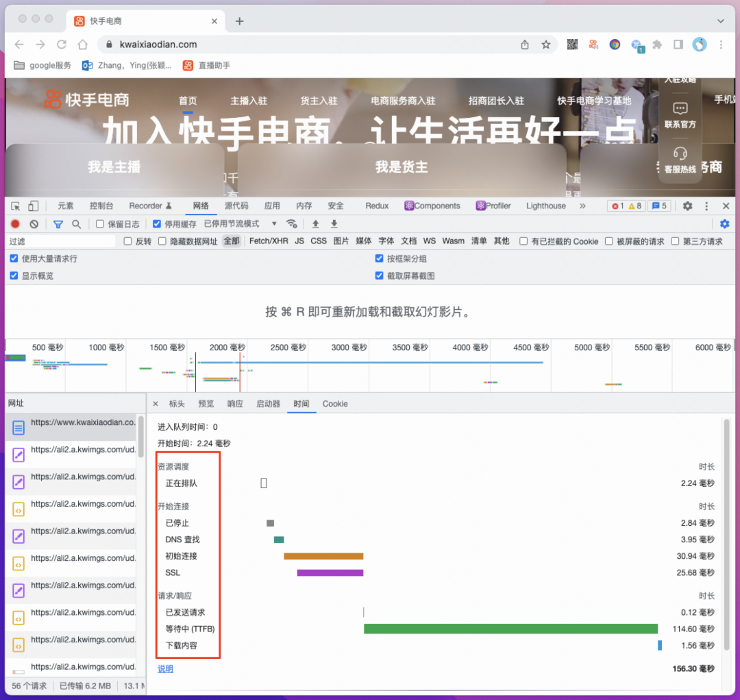Screen dimensions: 740x700
Task: Click the 过滤 filter input field
Action: point(60,241)
